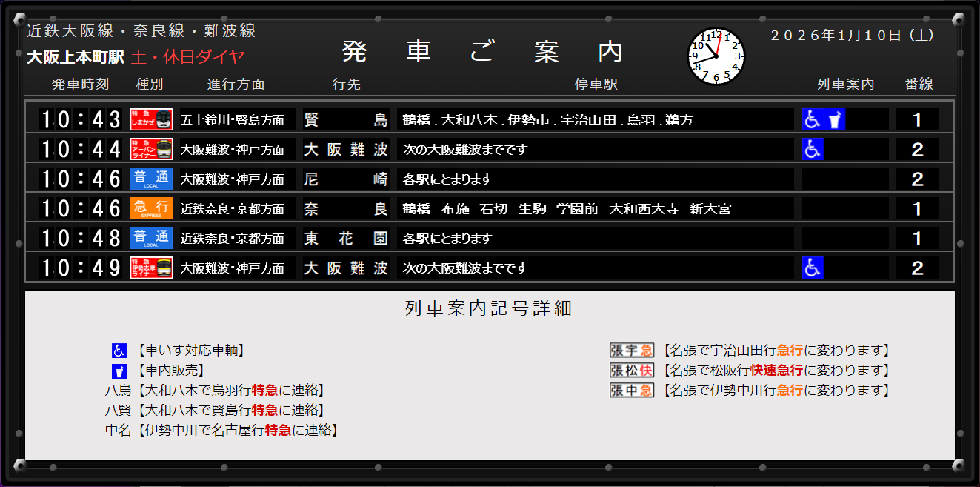This screenshot has width=980, height=487.
Task: Click the blue 普通 badge for 尼崎
Action: pos(151,179)
